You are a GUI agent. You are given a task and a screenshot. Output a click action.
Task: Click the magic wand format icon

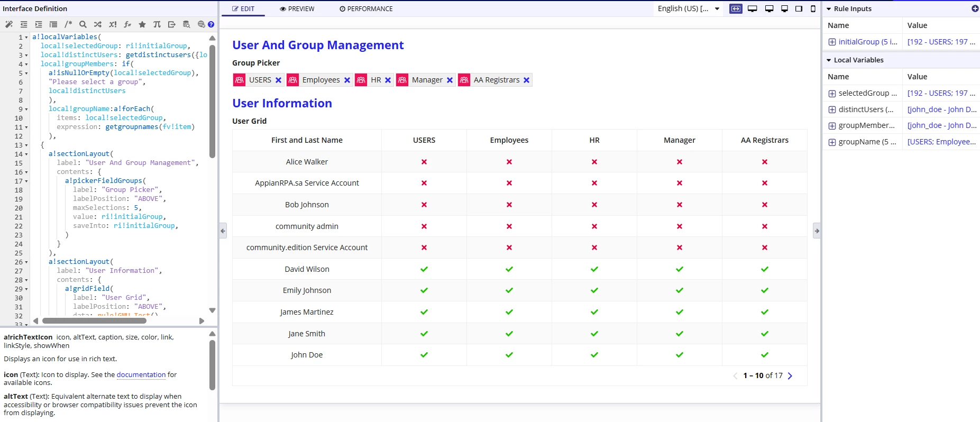point(8,24)
